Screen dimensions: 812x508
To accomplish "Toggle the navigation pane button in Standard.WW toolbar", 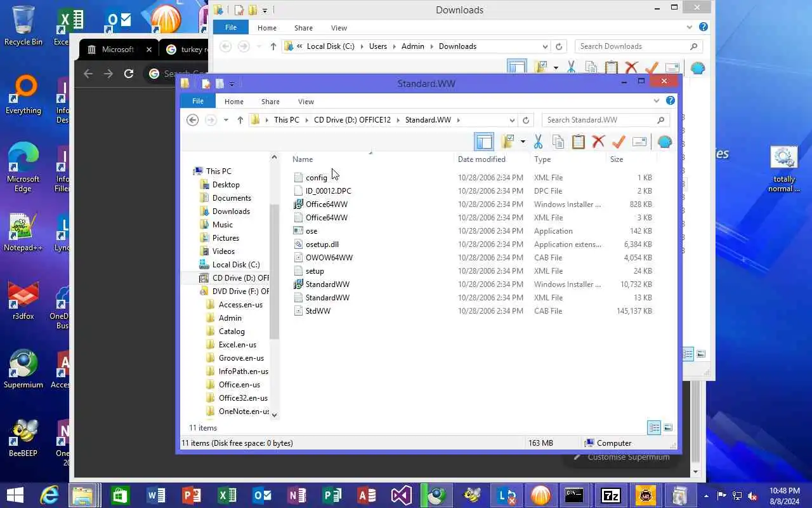I will (484, 142).
